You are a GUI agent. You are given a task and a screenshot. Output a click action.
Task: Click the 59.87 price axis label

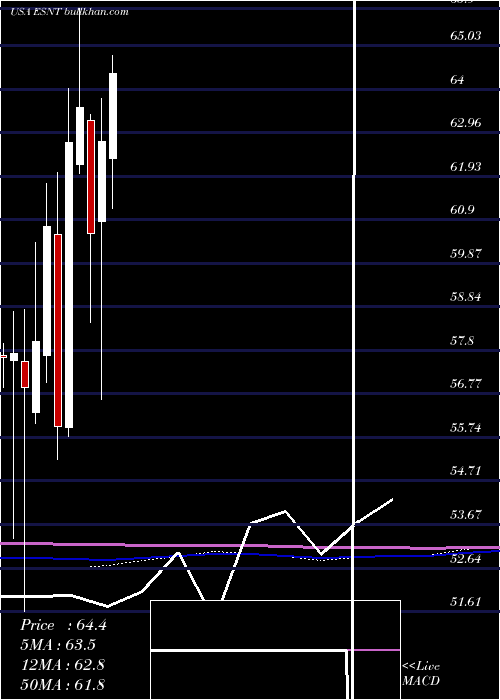click(x=466, y=254)
